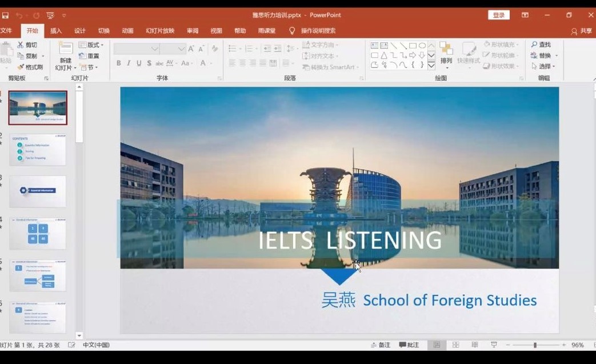Click the Cut (剪切) scissors icon
The width and height of the screenshot is (596, 364).
21,45
